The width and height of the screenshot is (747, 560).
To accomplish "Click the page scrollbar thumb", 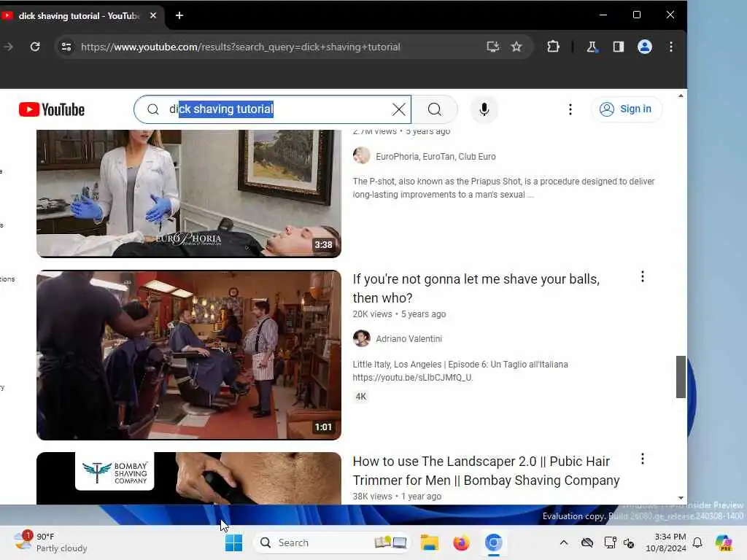I will [x=681, y=377].
